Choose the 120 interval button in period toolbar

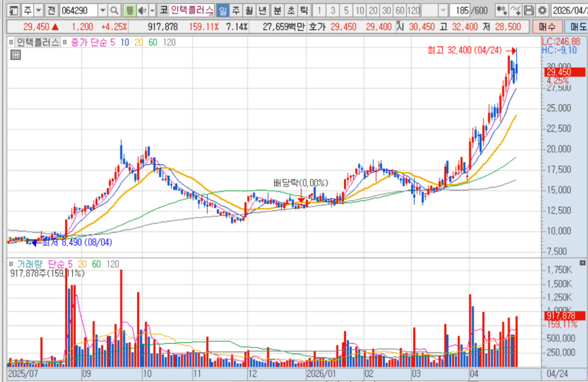coord(413,10)
